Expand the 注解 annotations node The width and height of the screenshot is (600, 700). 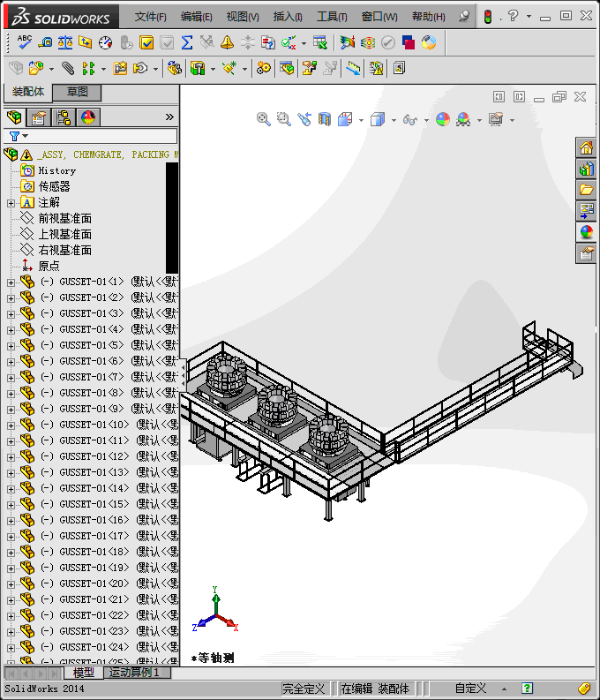(x=11, y=203)
